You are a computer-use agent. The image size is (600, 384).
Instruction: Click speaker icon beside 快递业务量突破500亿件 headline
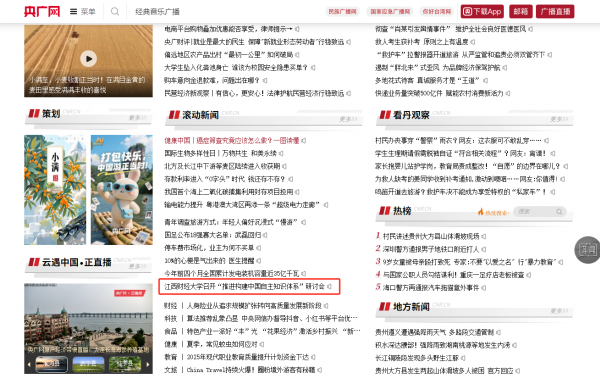click(507, 93)
